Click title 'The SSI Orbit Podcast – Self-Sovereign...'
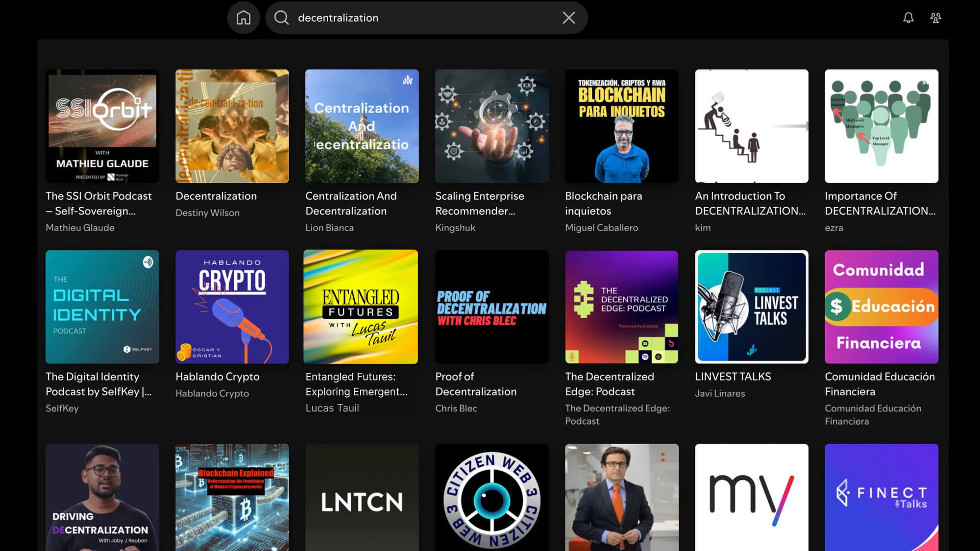This screenshot has height=551, width=980. coord(98,203)
